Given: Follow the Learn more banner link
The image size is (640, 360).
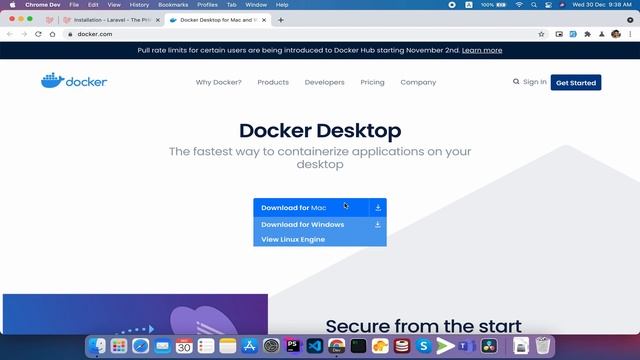Looking at the screenshot, I should (482, 50).
